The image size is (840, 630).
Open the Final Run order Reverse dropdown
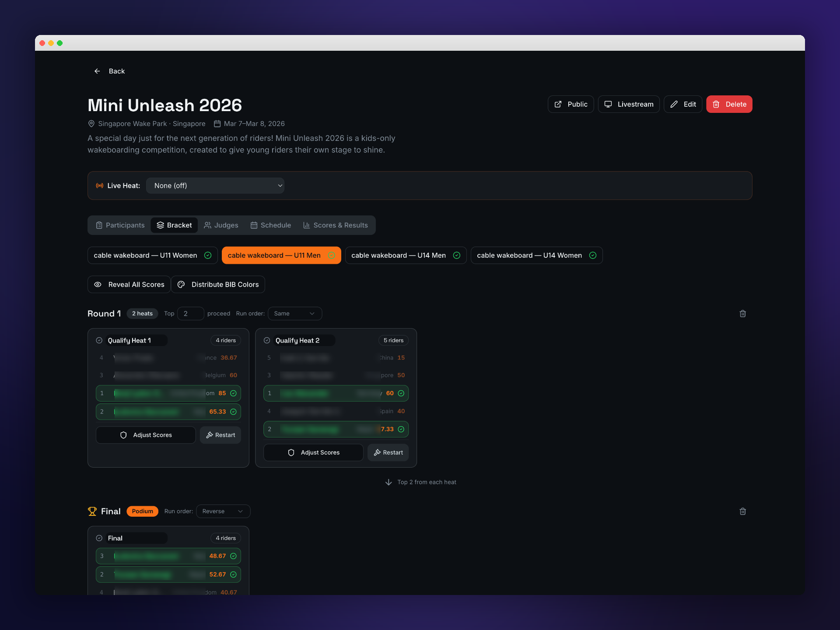(223, 511)
